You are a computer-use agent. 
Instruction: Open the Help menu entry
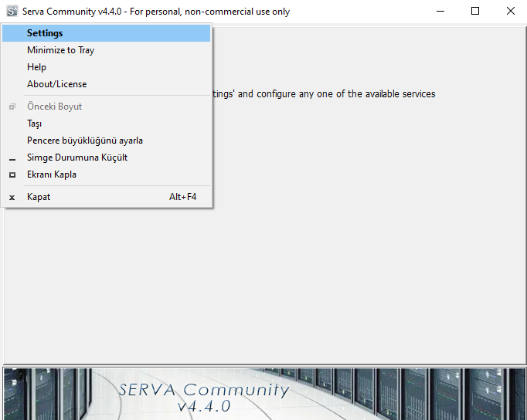106,67
